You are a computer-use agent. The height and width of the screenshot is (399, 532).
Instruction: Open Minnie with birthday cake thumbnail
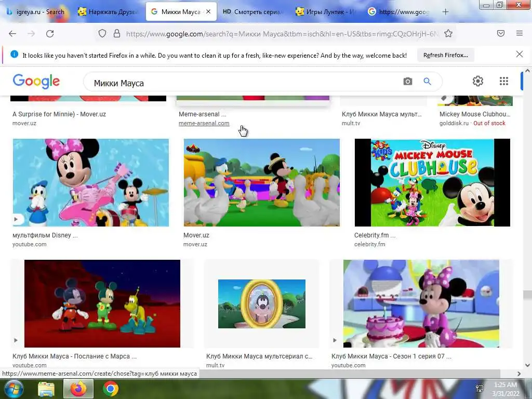pos(421,303)
